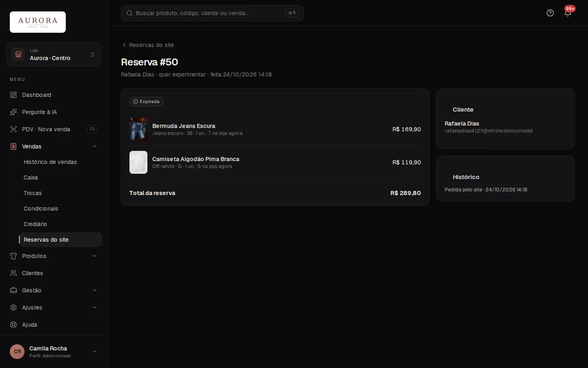Viewport: 588px width, 368px height.
Task: Click the store icon in the Loja selector
Action: [18, 54]
